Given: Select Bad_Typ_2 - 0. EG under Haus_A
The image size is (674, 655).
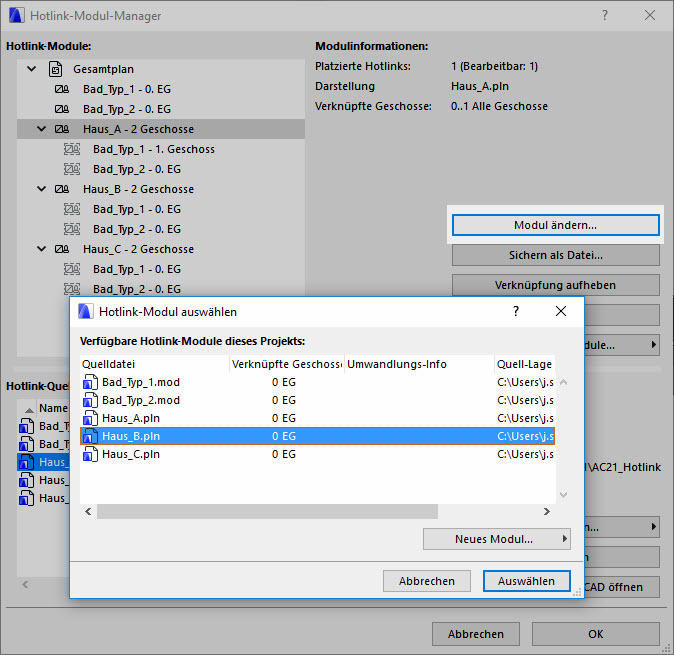Looking at the screenshot, I should pyautogui.click(x=137, y=169).
